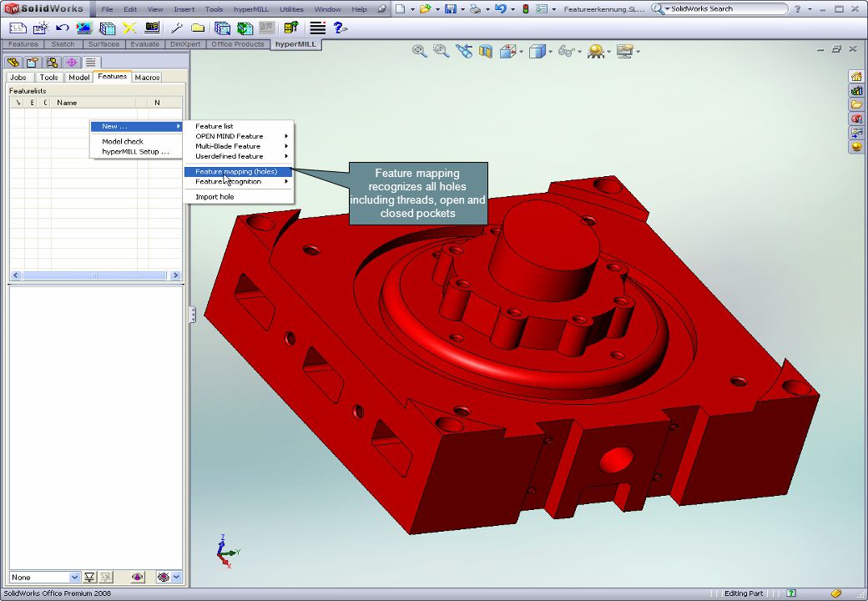This screenshot has height=601, width=868.
Task: Click the Display Style cube icon
Action: tap(537, 52)
